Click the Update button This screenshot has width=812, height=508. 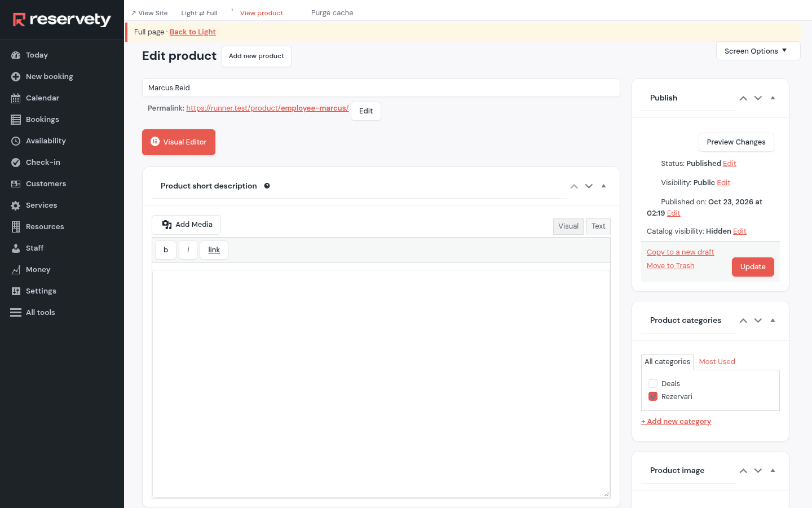coord(753,267)
